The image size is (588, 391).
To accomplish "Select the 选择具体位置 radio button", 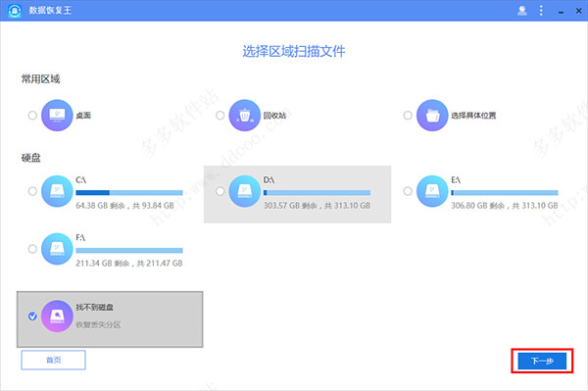I will pyautogui.click(x=408, y=115).
